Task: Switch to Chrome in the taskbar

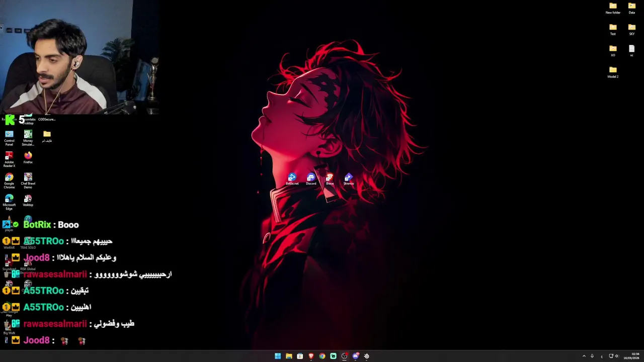Action: click(322, 356)
